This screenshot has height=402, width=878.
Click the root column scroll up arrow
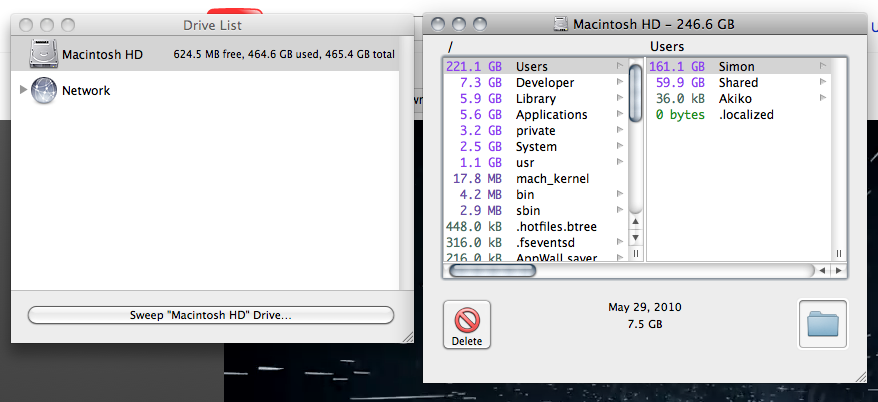[636, 222]
